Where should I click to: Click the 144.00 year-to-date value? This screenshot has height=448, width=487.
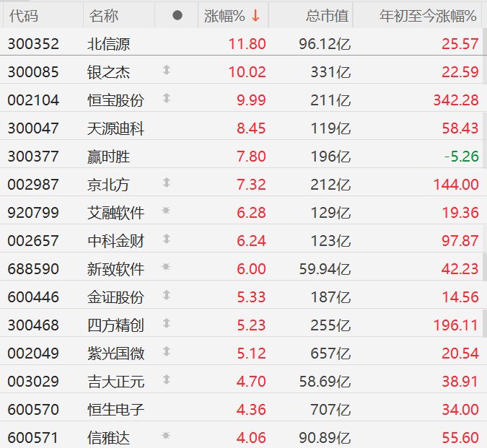click(x=456, y=185)
